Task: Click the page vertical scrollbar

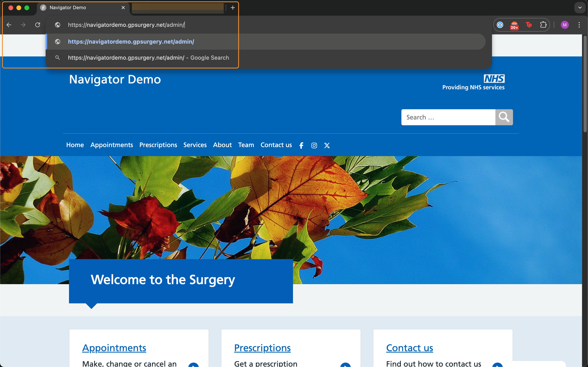Action: click(585, 84)
